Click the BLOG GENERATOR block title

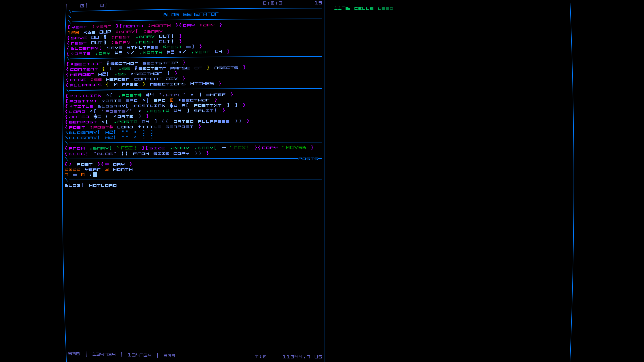click(191, 14)
